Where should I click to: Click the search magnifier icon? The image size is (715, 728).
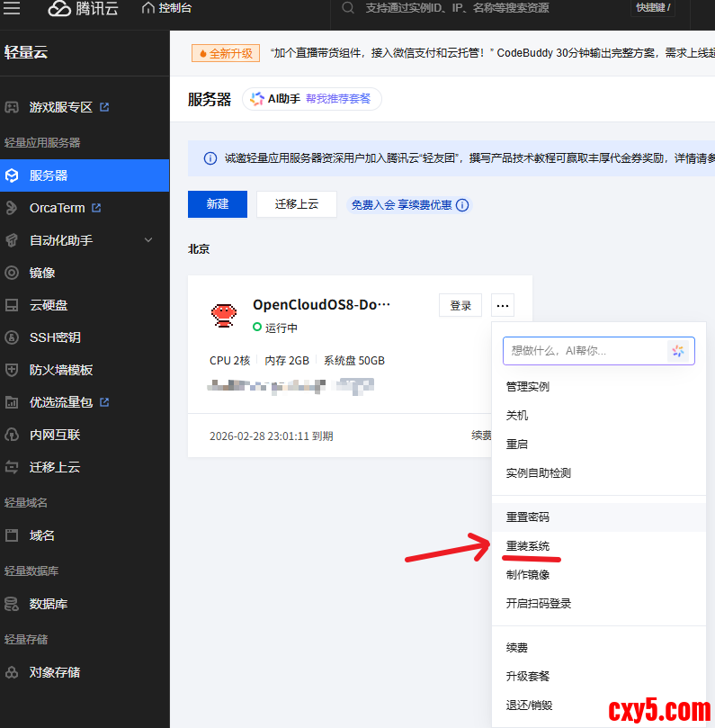(x=348, y=8)
